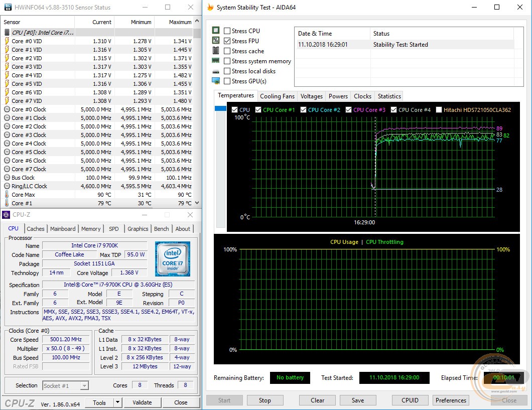Screen dimensions: 532x410
Task: Click the Stop button in AIDA64
Action: pos(265,400)
